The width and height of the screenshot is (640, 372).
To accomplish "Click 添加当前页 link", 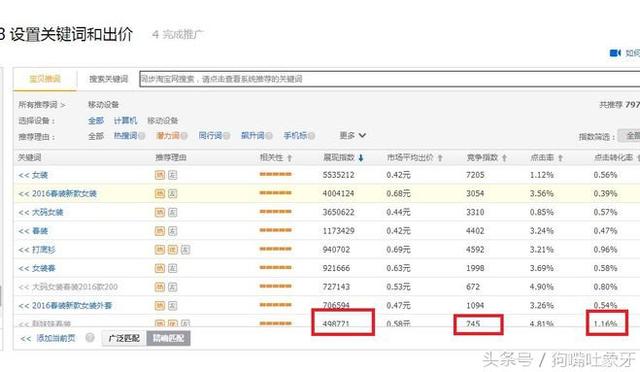I will (56, 338).
